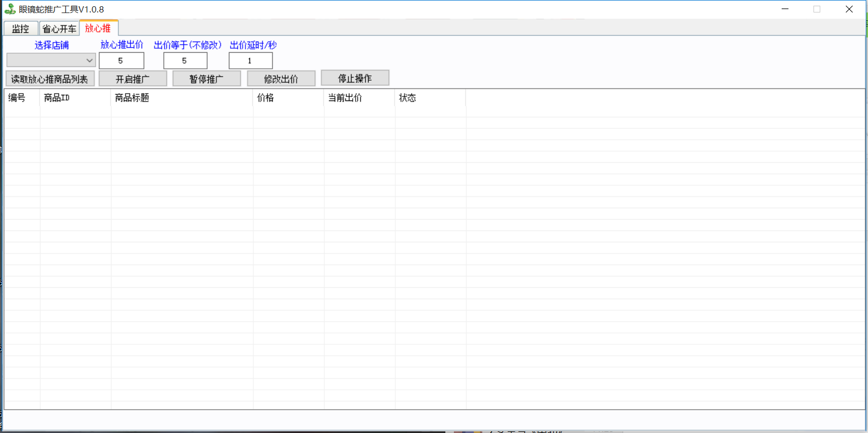Click the 开启推广 button

click(x=133, y=79)
